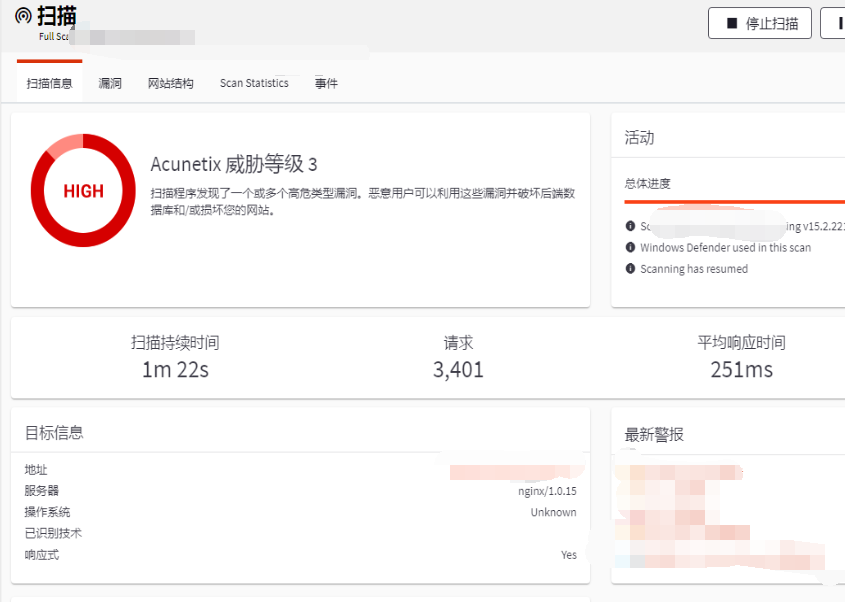Click the 已识别技术 row label
This screenshot has height=602, width=845.
point(53,533)
